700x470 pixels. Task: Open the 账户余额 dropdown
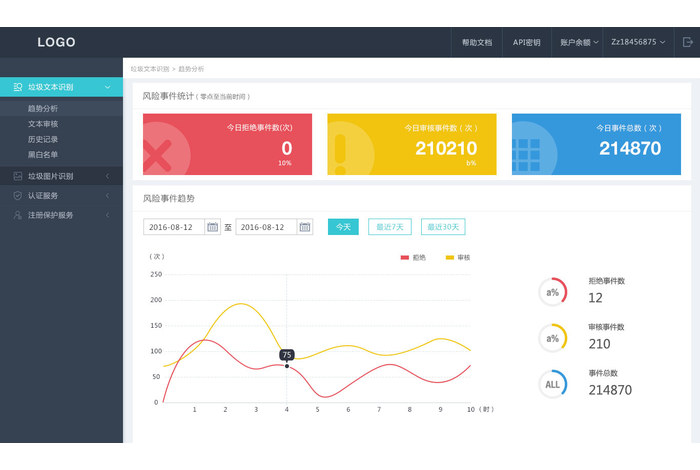[579, 42]
